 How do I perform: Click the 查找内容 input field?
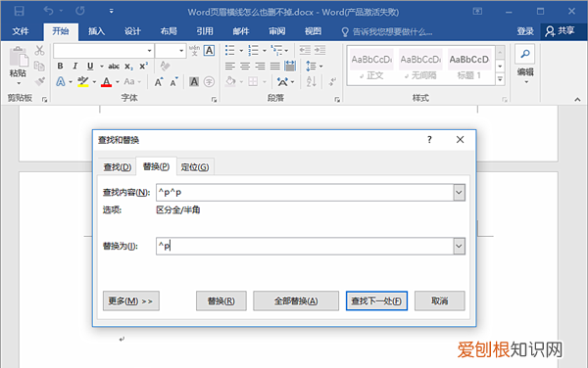(305, 193)
